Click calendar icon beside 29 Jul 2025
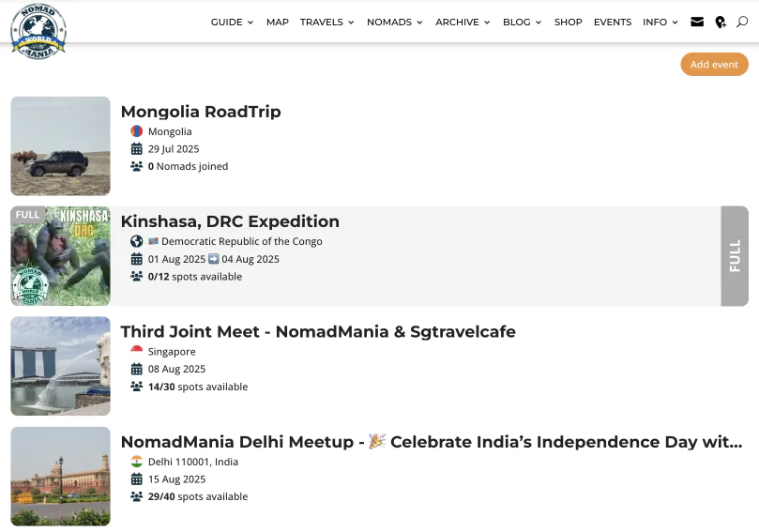The image size is (759, 532). click(x=137, y=149)
